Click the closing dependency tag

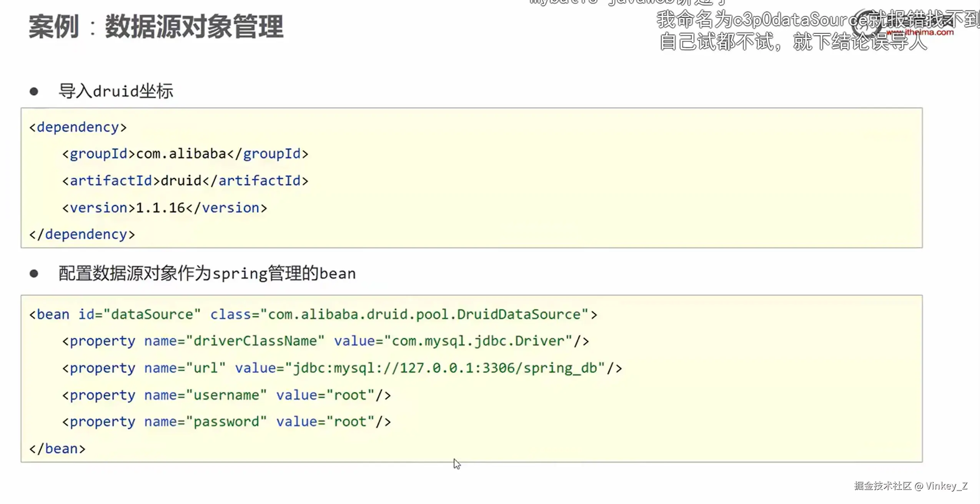[82, 234]
